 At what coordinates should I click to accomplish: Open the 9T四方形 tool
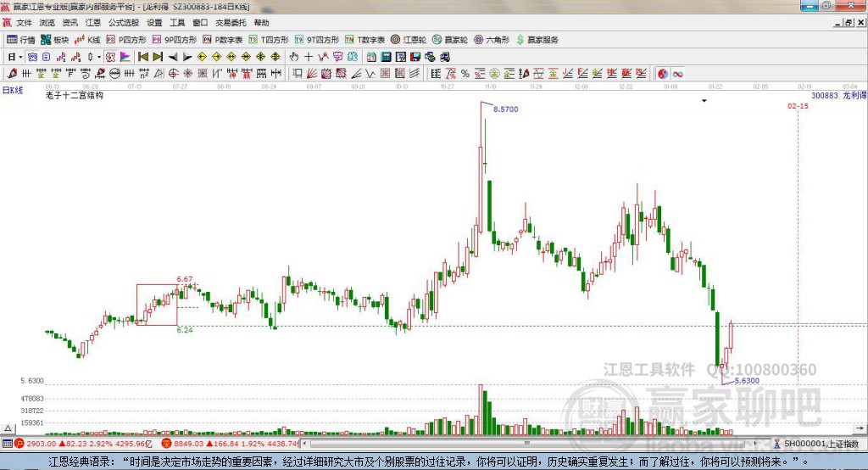[x=317, y=40]
